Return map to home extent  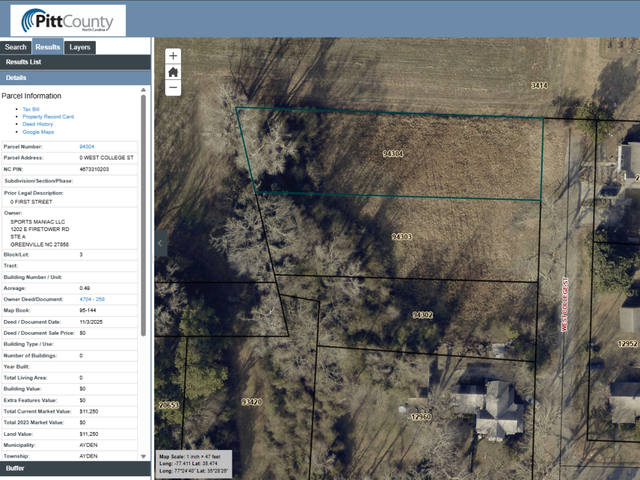173,72
